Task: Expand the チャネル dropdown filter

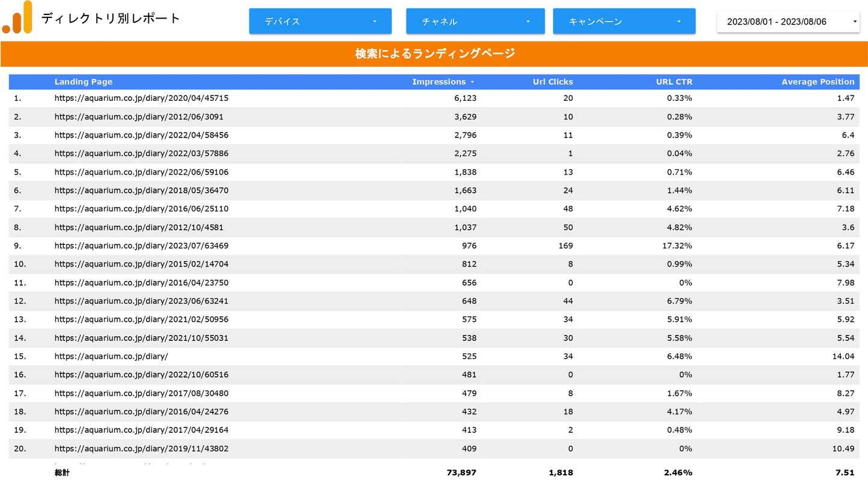Action: pyautogui.click(x=475, y=21)
